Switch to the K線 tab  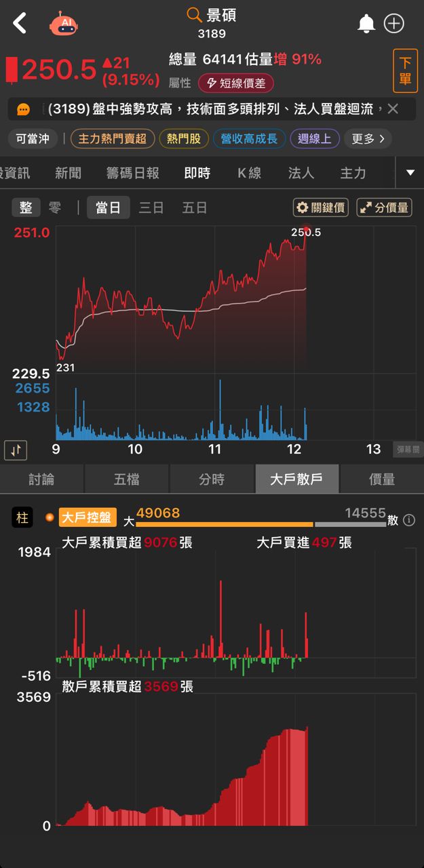point(249,173)
